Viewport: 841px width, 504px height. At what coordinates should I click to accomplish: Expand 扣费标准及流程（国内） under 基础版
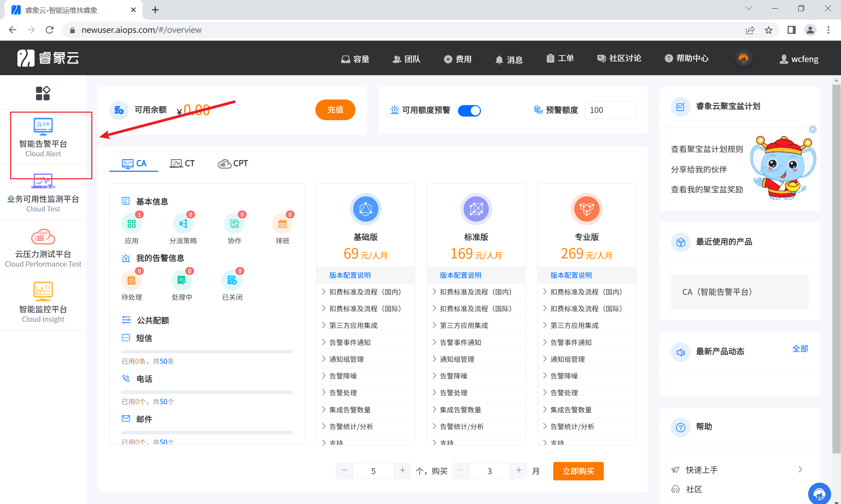tap(366, 292)
